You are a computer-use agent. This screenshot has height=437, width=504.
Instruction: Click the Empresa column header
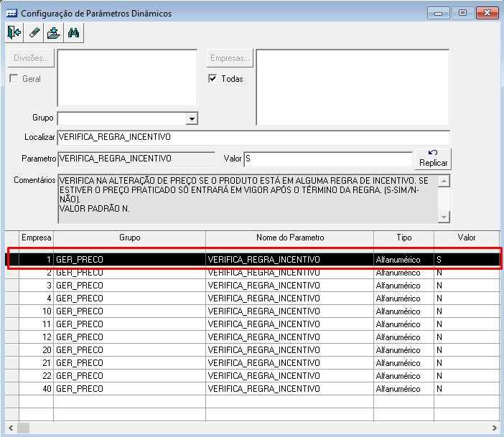[x=37, y=238]
